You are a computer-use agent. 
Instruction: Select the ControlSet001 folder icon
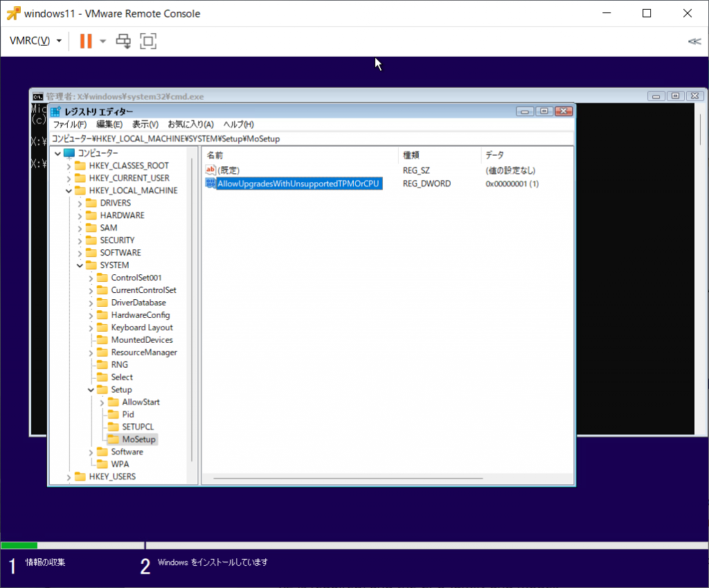pos(102,277)
